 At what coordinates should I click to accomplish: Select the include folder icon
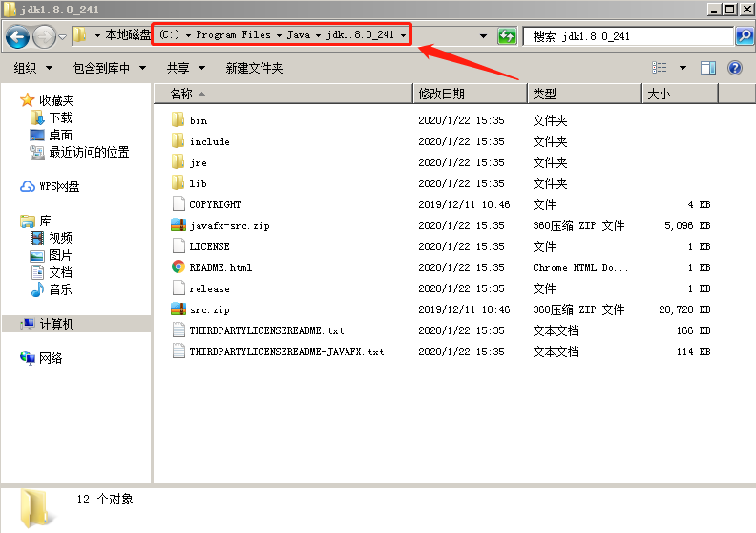point(178,140)
